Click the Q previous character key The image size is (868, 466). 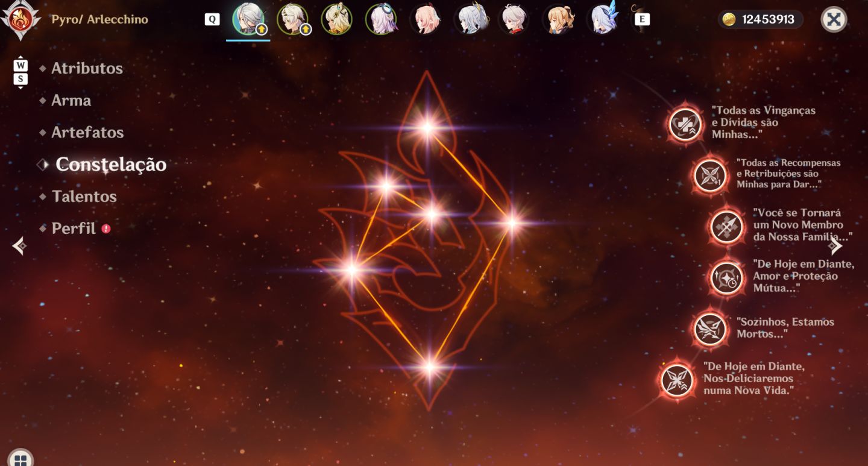212,19
